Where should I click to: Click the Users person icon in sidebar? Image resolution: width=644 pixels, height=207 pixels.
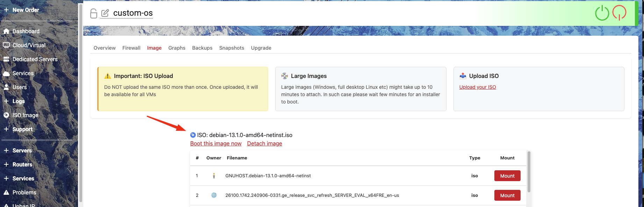[x=6, y=87]
